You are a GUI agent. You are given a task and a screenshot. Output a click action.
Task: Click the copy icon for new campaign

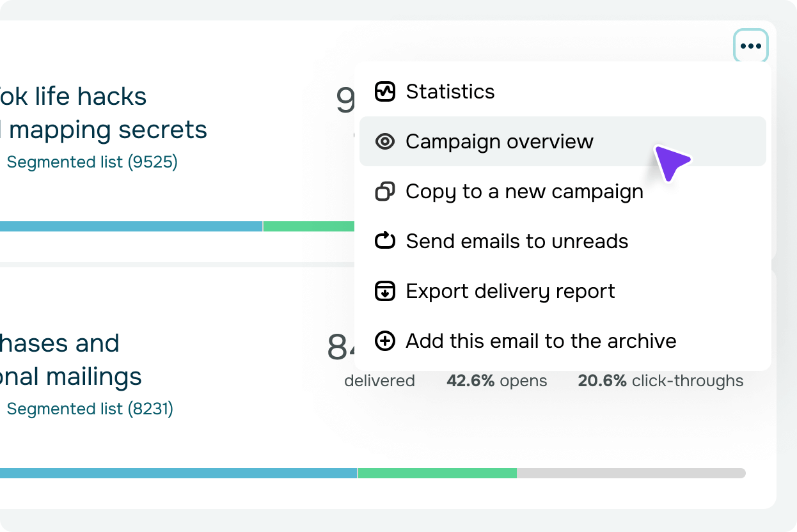[x=384, y=191]
